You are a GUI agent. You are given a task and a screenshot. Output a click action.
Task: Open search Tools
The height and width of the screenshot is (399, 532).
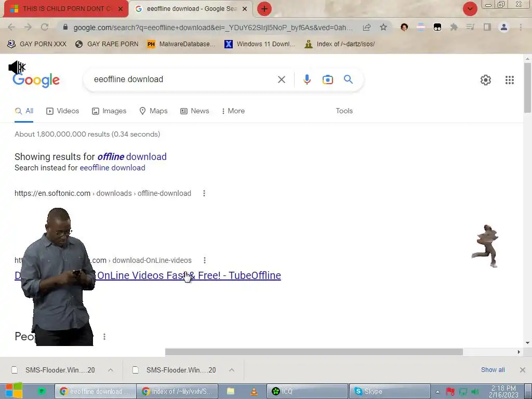pos(344,111)
